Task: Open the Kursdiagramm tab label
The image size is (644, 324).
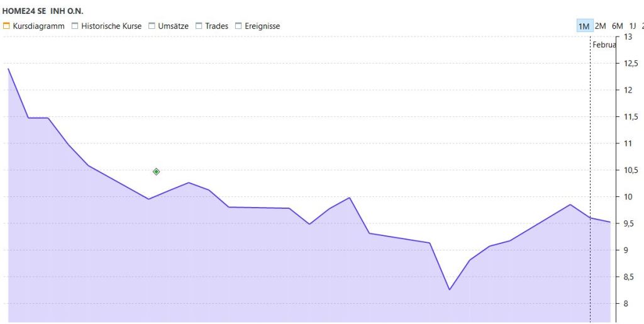Action: (38, 26)
